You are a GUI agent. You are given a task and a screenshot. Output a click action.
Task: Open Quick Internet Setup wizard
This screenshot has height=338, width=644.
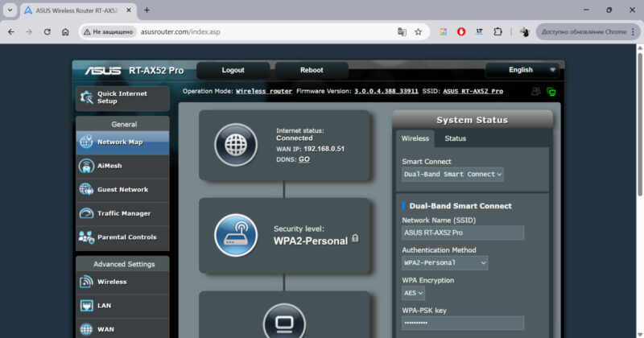point(122,97)
